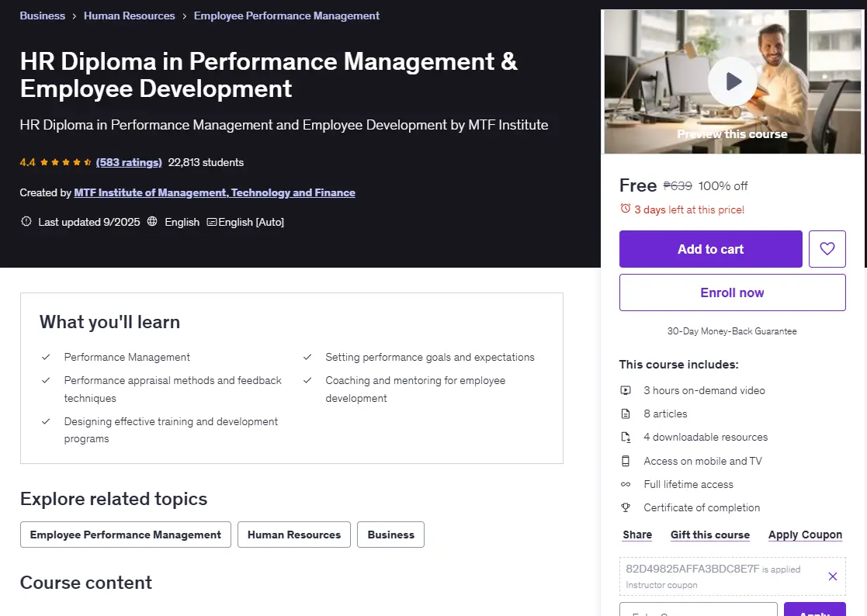The image size is (867, 616).
Task: Click the video icon next to on-demand video
Action: (x=626, y=390)
